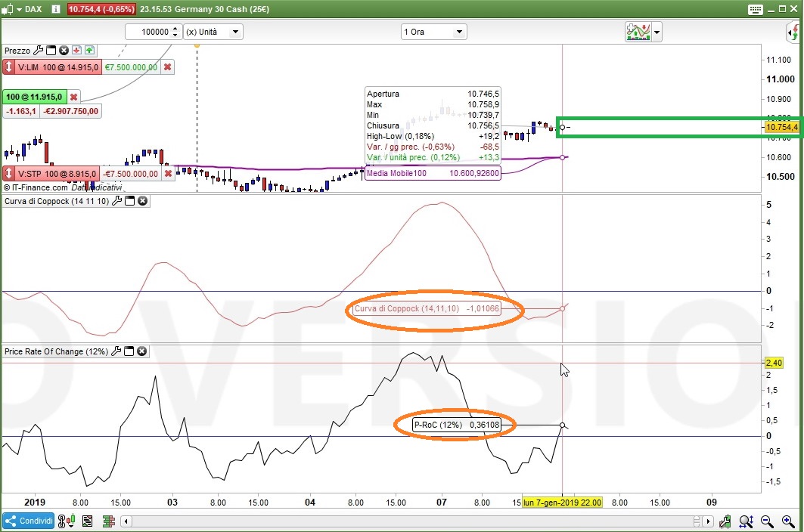Viewport: 804px width, 532px height.
Task: Click the IT-Finance.com copyright link
Action: tap(36, 187)
